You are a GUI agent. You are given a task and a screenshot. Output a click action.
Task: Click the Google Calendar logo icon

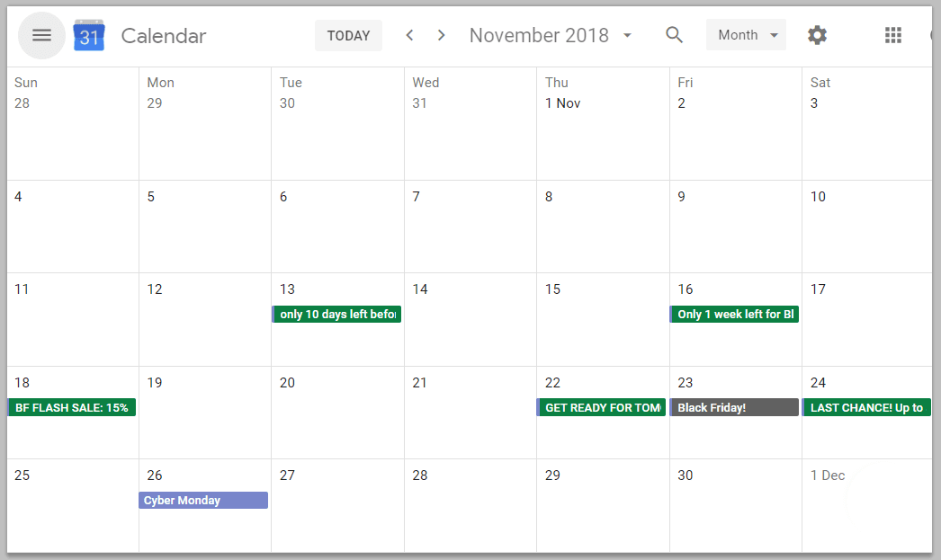89,35
